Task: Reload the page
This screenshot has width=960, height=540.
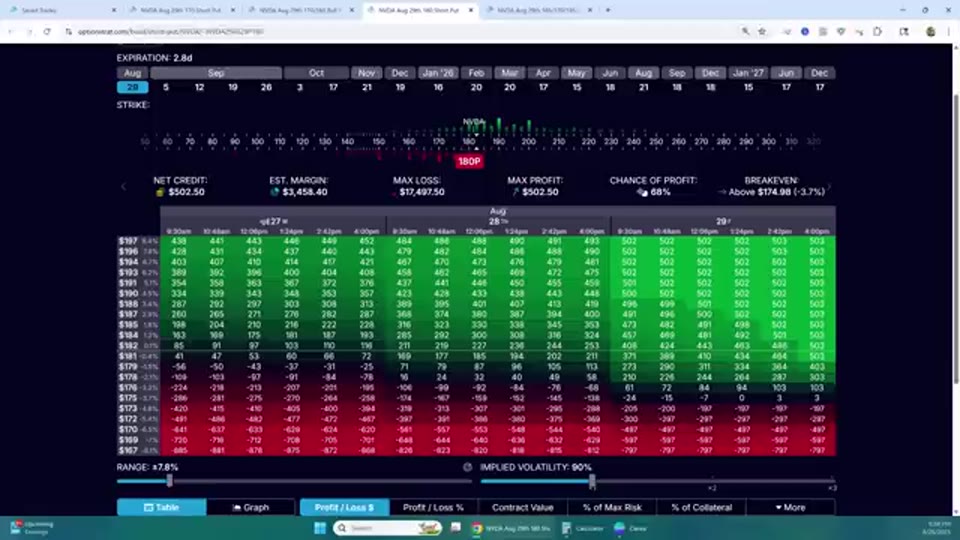Action: point(47,32)
